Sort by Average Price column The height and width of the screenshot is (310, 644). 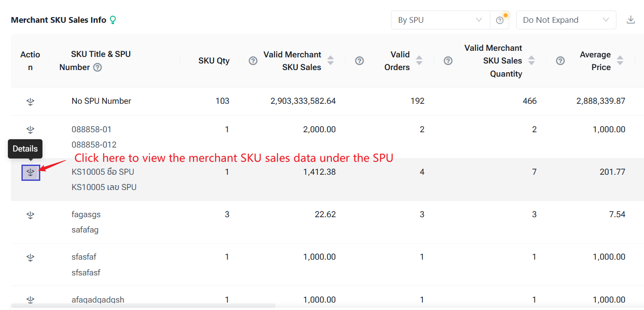coord(620,61)
